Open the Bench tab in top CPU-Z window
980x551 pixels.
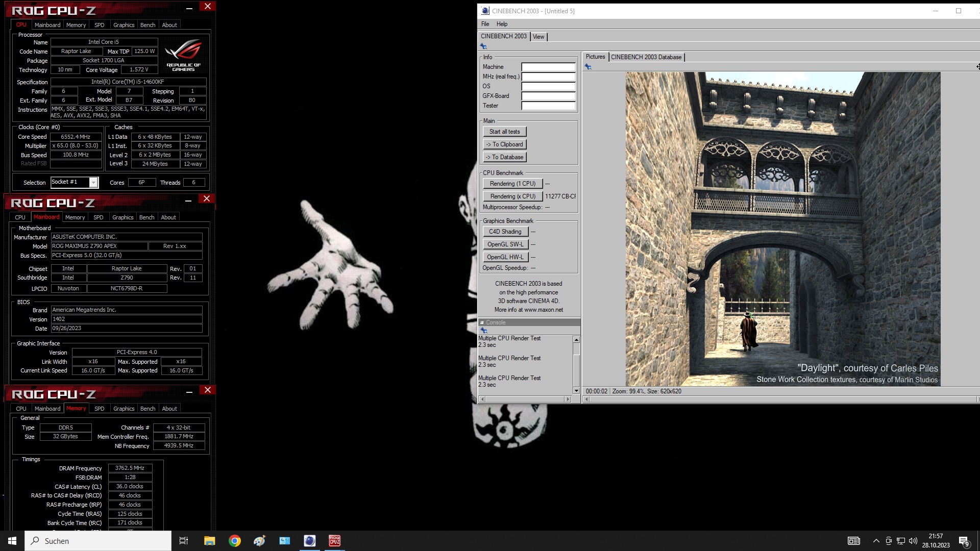(x=148, y=25)
